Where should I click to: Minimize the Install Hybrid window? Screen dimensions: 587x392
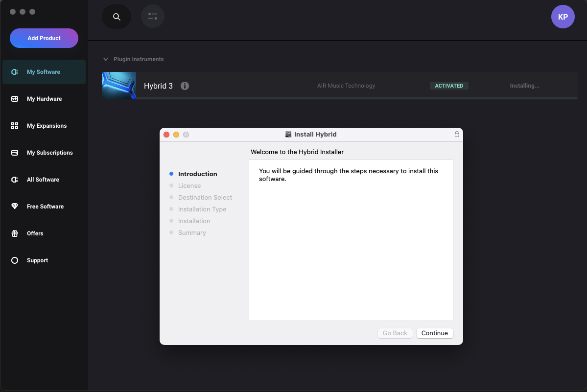coord(176,135)
